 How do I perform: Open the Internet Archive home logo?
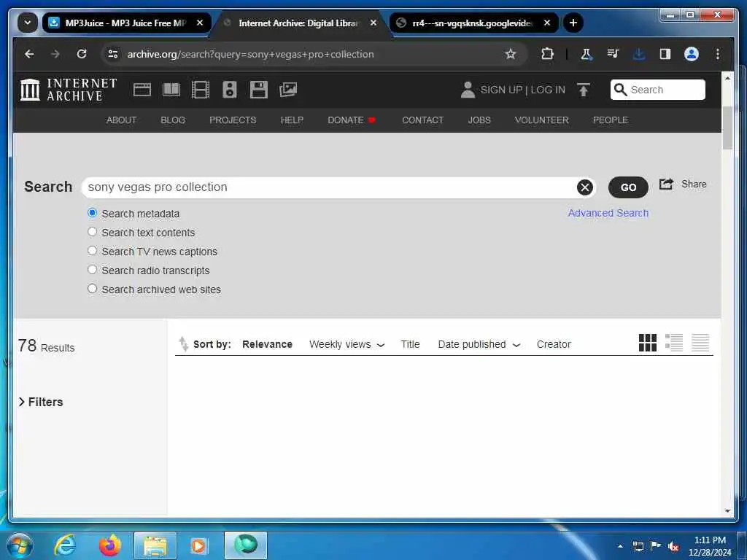coord(69,90)
